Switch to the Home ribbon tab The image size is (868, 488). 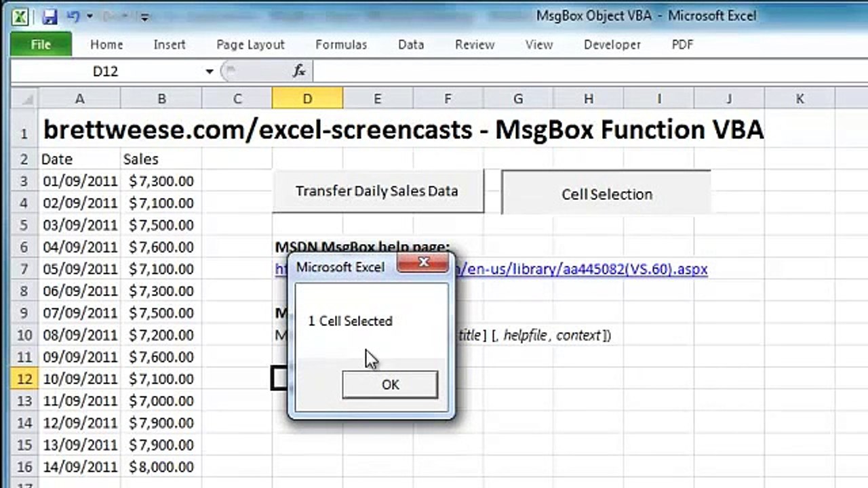coord(106,45)
